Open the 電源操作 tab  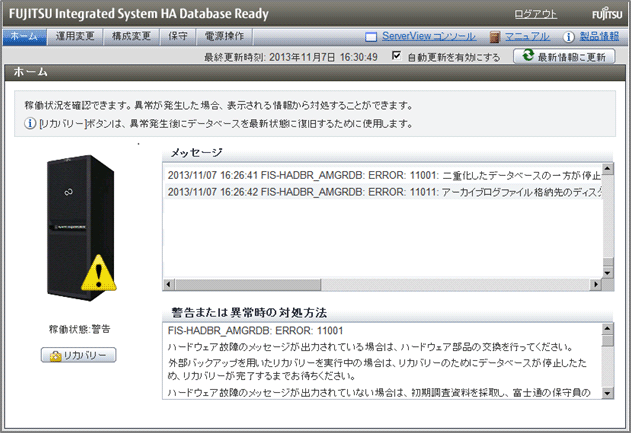225,37
